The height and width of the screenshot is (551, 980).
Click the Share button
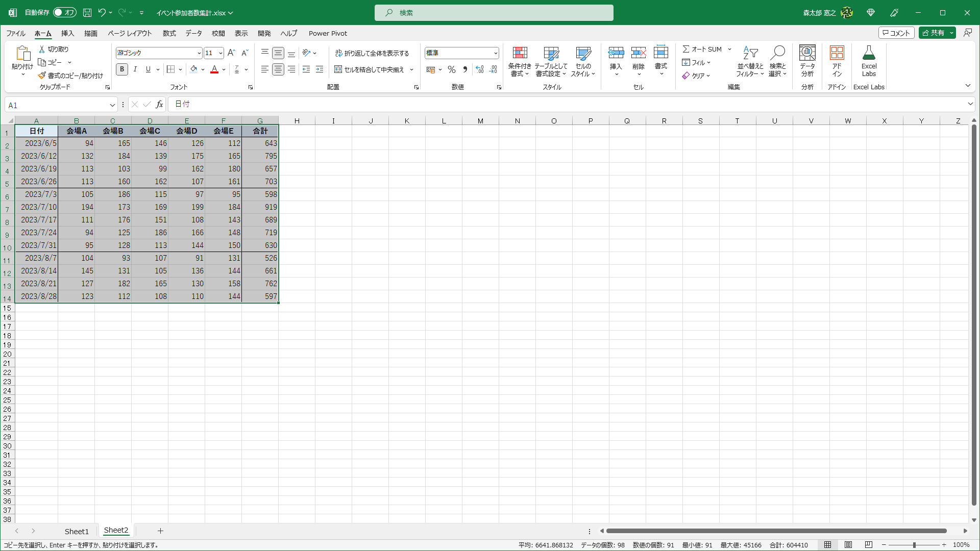[933, 33]
